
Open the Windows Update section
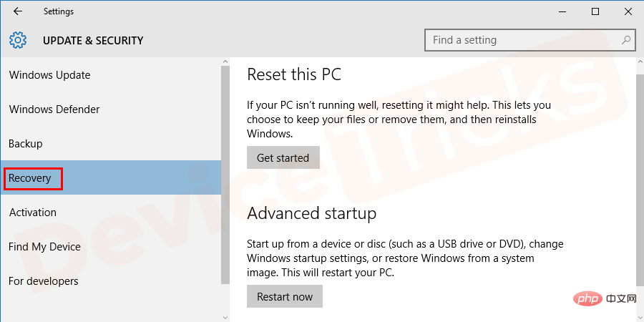(110, 75)
